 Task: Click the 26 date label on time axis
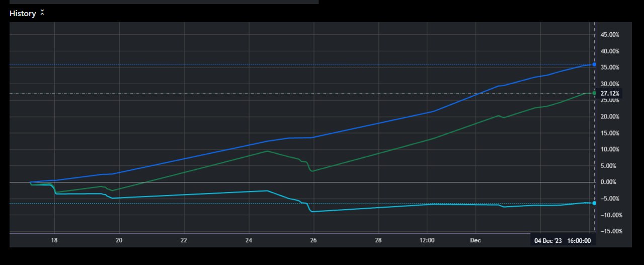[313, 241]
